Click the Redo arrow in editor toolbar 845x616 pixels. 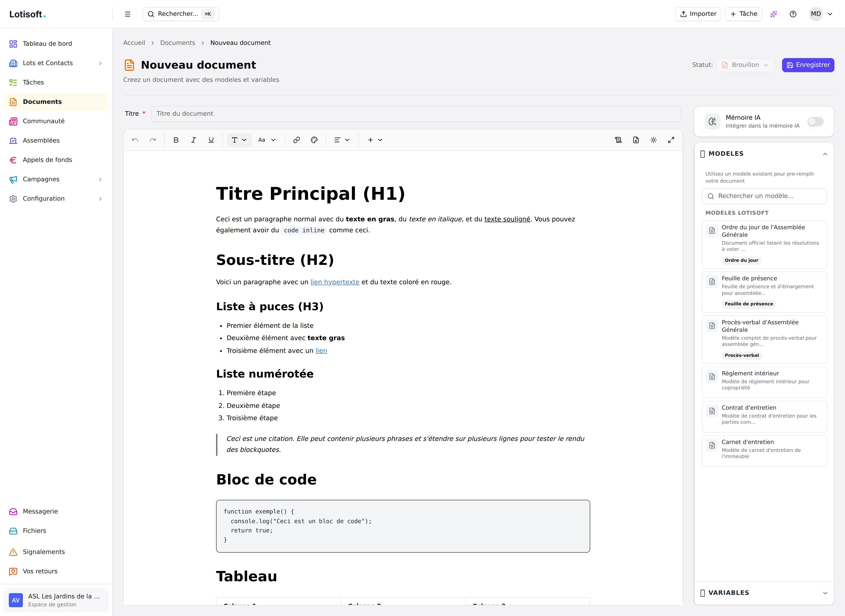coord(152,140)
